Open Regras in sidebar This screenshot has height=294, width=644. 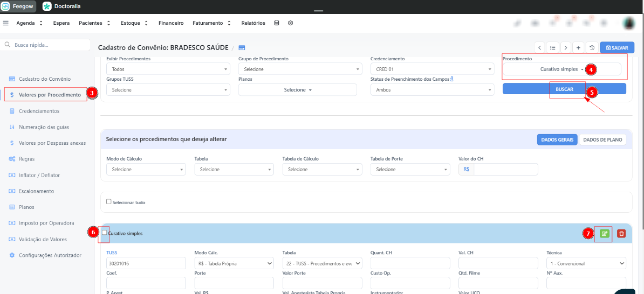(x=26, y=159)
